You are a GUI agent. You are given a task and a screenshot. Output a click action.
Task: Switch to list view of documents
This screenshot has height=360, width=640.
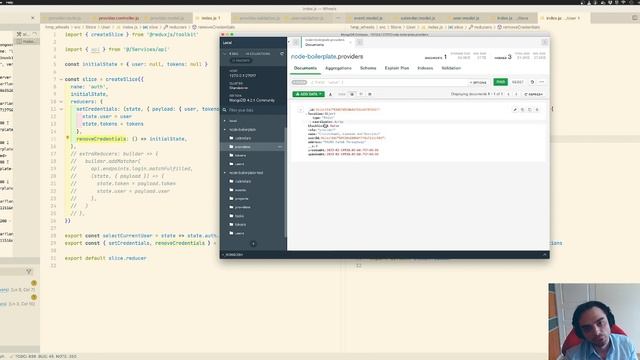352,94
